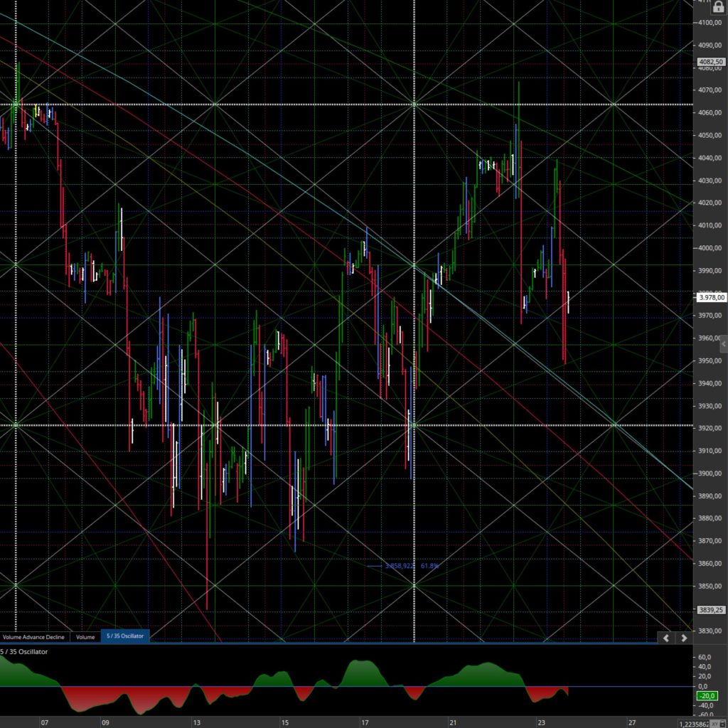Select the 4082,50 price marker
Viewport: 728px width, 728px height.
point(711,62)
